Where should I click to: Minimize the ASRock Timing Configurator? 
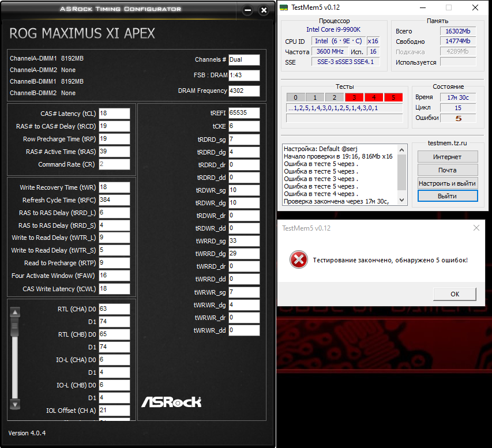tap(247, 10)
